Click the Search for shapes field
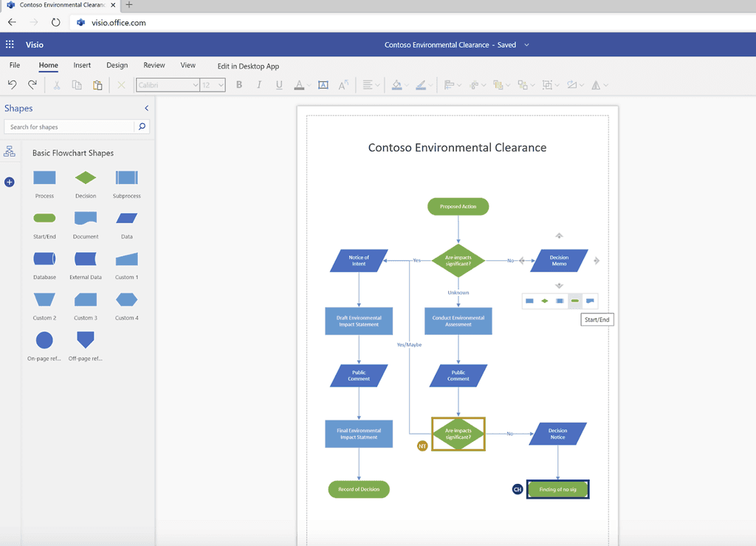756x546 pixels. [x=70, y=126]
